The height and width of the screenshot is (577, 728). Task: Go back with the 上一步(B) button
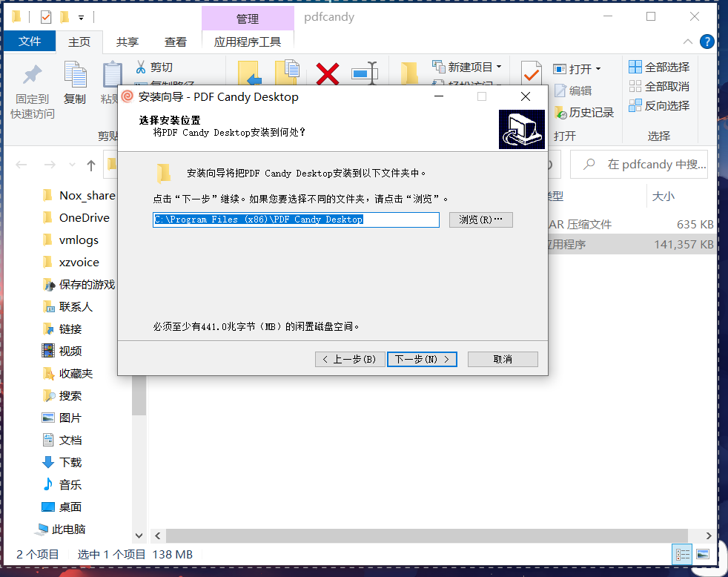[x=350, y=359]
